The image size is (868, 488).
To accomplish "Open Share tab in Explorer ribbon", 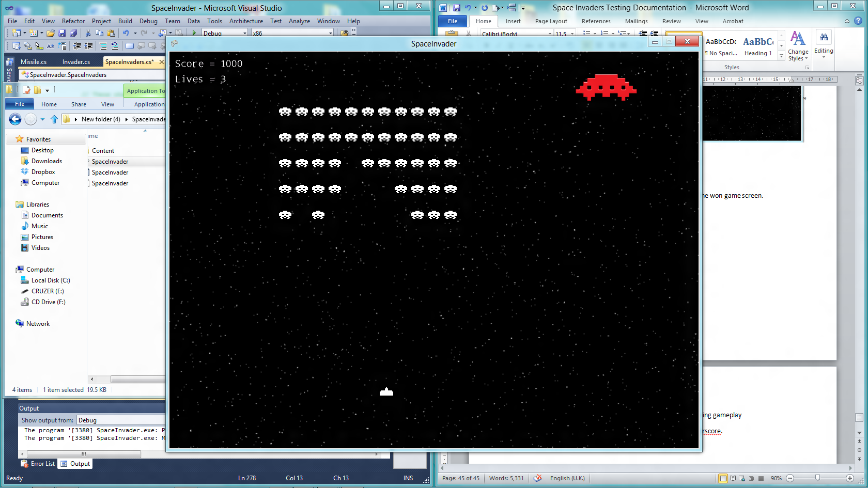I will point(79,104).
